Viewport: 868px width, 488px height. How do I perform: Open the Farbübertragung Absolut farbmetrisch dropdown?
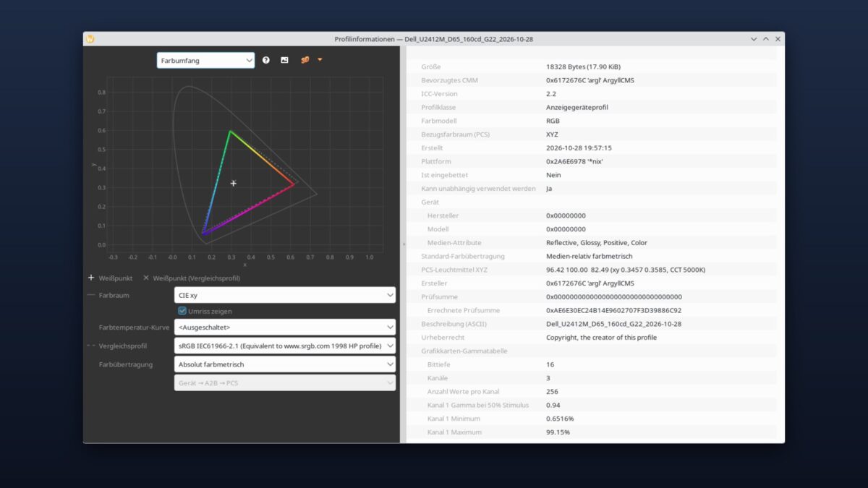pyautogui.click(x=285, y=364)
